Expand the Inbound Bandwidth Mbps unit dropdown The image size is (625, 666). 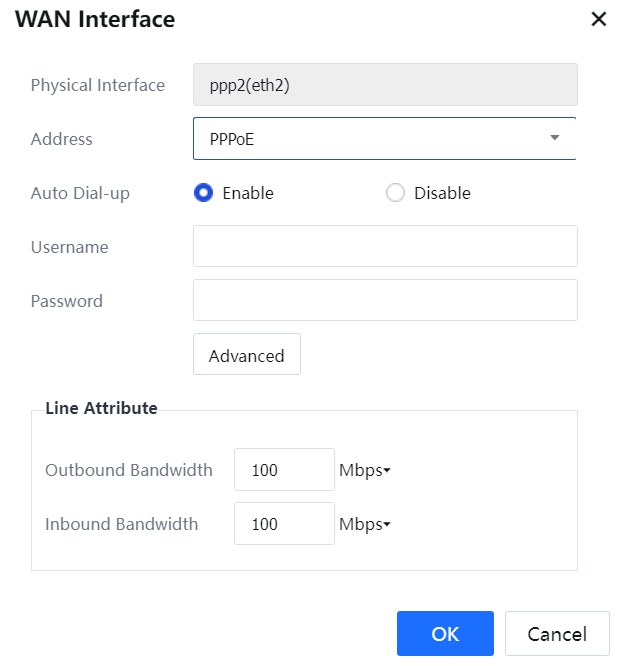pos(364,524)
